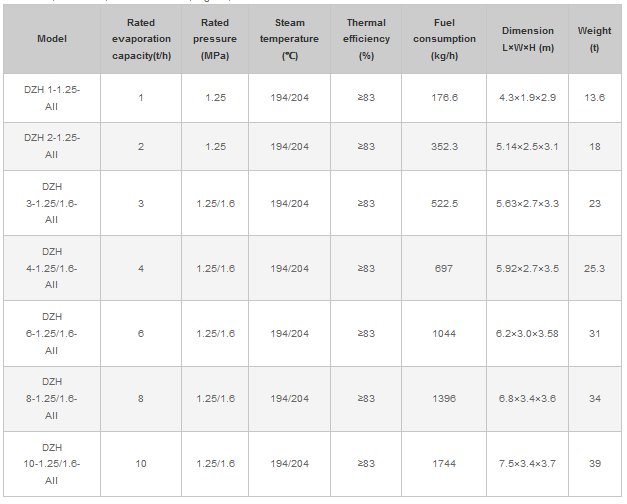627x504 pixels.
Task: Select the Weight (t) column header
Action: pos(594,39)
